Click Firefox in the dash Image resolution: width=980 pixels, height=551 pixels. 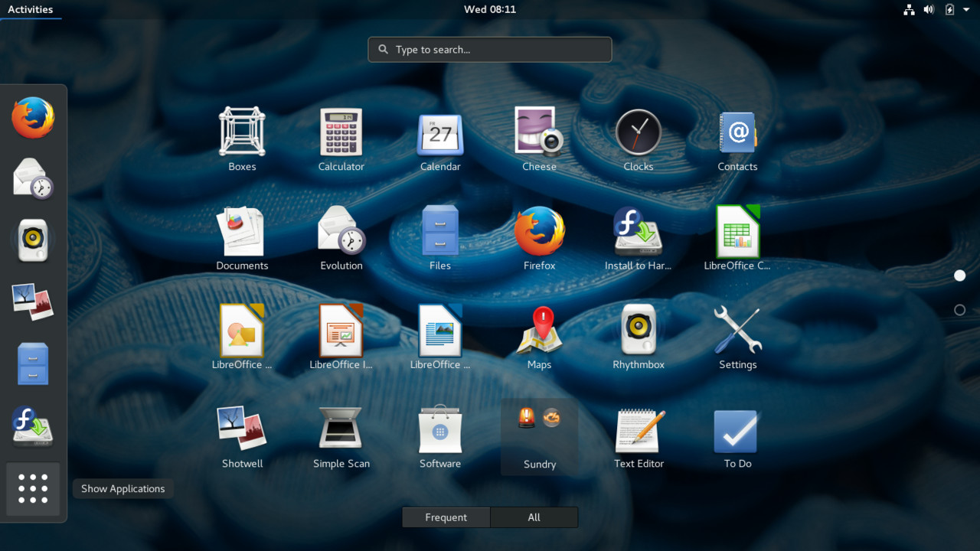coord(33,118)
